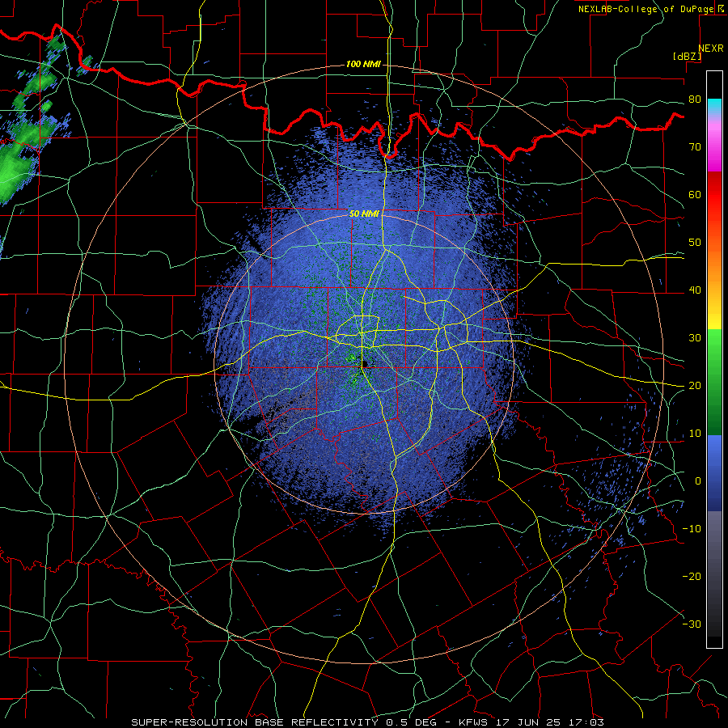Click the 20 value on the dBZ scale
The width and height of the screenshot is (728, 728).
(695, 385)
